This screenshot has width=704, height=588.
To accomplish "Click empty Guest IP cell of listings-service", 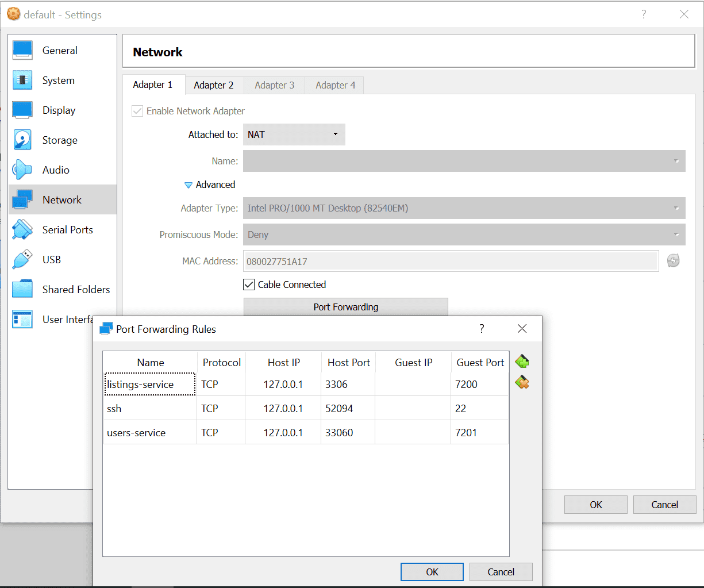I will coord(413,384).
